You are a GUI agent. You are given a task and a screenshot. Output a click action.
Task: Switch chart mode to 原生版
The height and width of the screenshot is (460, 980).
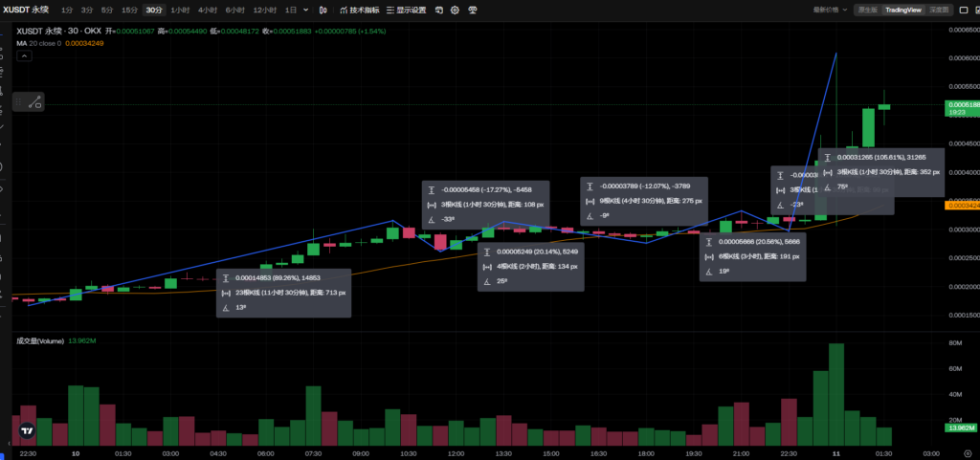click(x=864, y=10)
